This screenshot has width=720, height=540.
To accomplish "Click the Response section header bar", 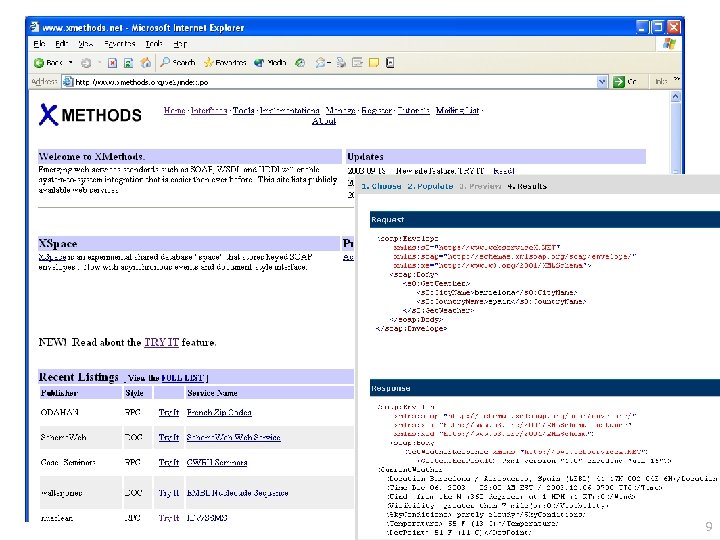I will [545, 388].
